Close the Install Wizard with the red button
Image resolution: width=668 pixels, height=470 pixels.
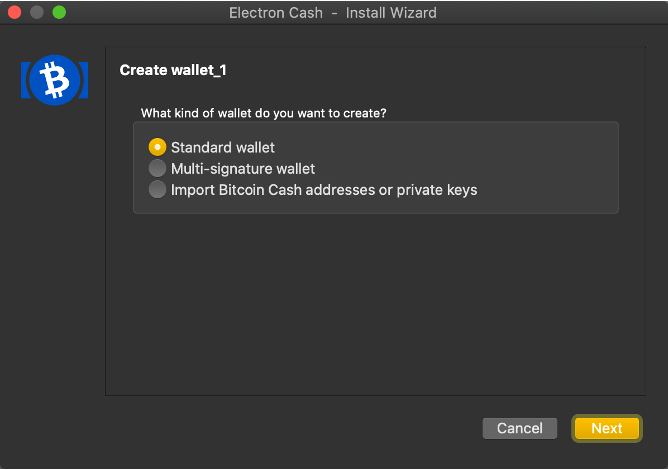pyautogui.click(x=15, y=13)
